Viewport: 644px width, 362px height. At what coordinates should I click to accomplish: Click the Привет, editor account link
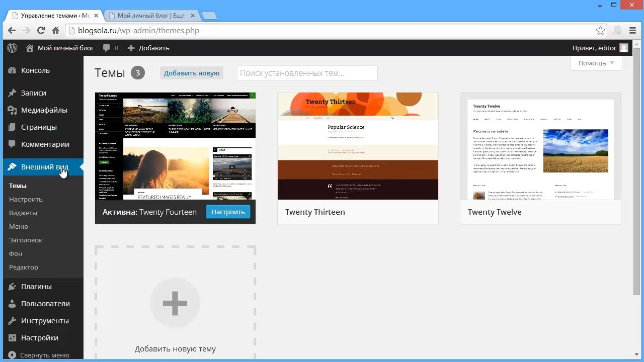click(594, 48)
